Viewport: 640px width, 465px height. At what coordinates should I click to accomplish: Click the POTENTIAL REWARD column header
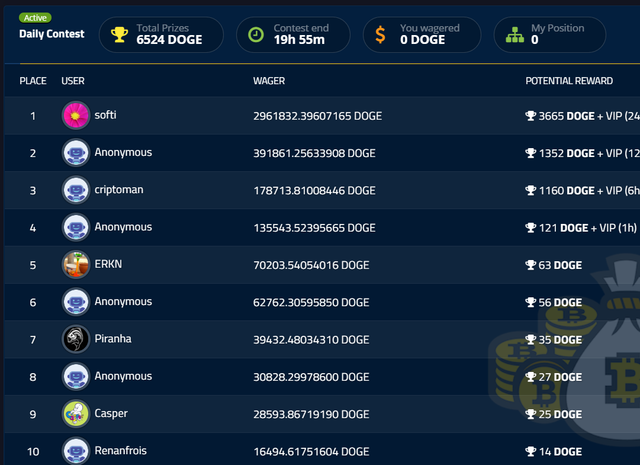569,81
